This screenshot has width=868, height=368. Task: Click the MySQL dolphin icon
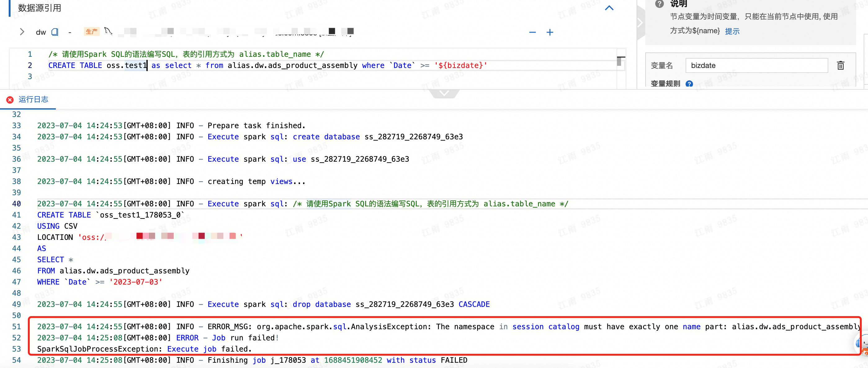coord(108,31)
